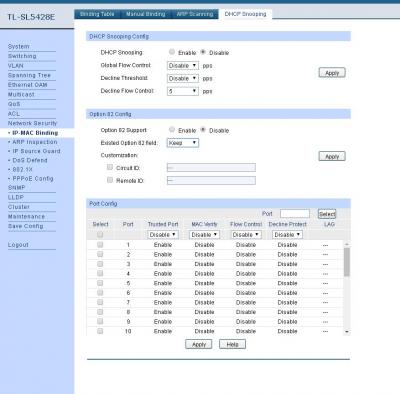
Task: Tick the Remote ID checkbox
Action: 110,180
